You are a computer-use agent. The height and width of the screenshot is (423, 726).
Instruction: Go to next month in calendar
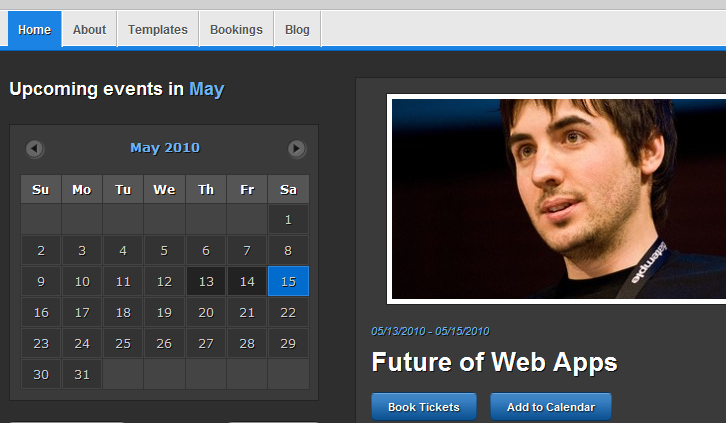(x=297, y=149)
